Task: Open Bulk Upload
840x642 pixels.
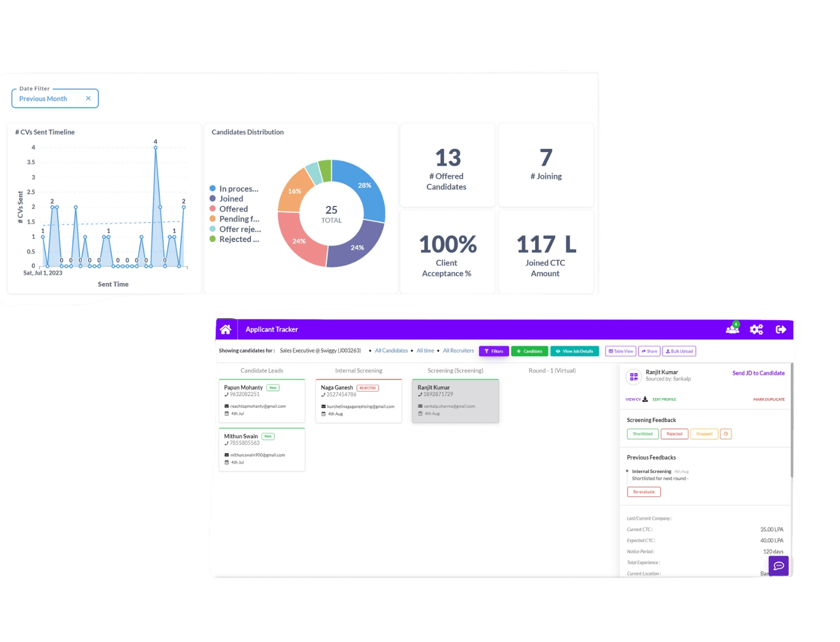Action: point(679,351)
